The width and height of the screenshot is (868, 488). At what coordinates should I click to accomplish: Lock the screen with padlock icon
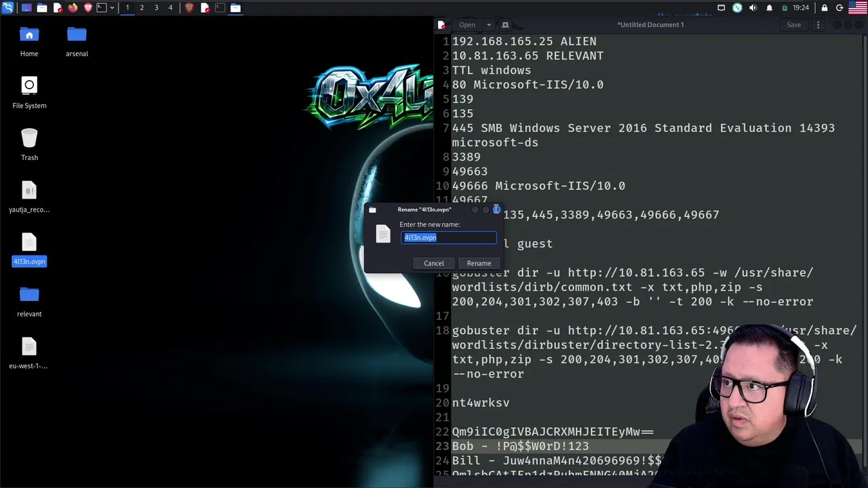tap(825, 7)
